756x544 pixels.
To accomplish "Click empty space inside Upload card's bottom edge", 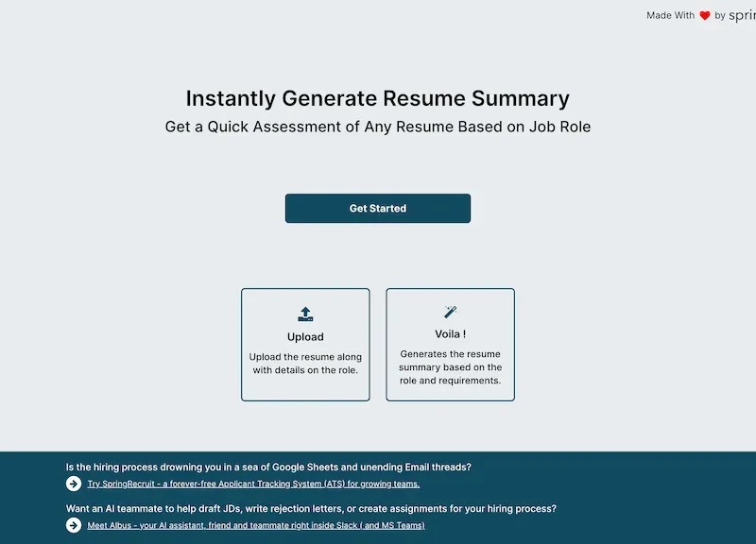I will [x=305, y=391].
